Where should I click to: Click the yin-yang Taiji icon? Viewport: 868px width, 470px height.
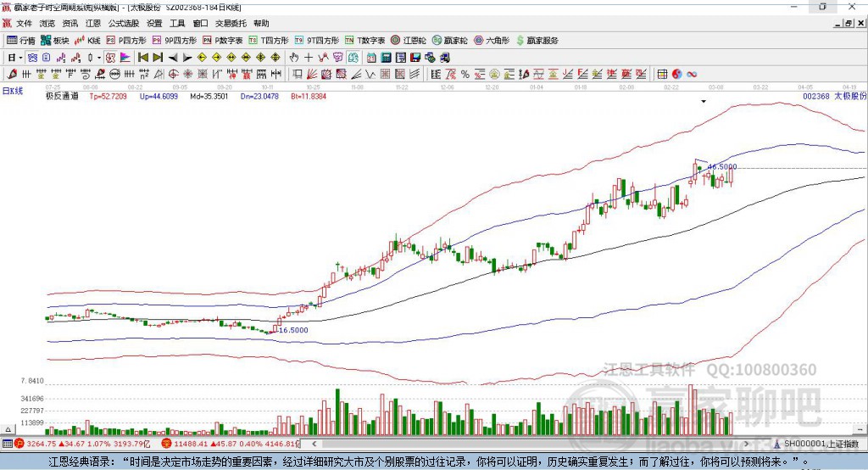point(677,74)
